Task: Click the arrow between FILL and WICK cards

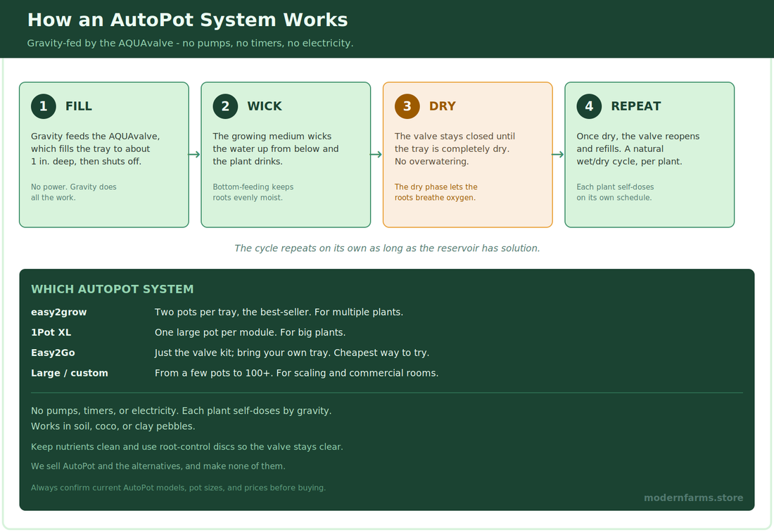Action: (x=194, y=155)
